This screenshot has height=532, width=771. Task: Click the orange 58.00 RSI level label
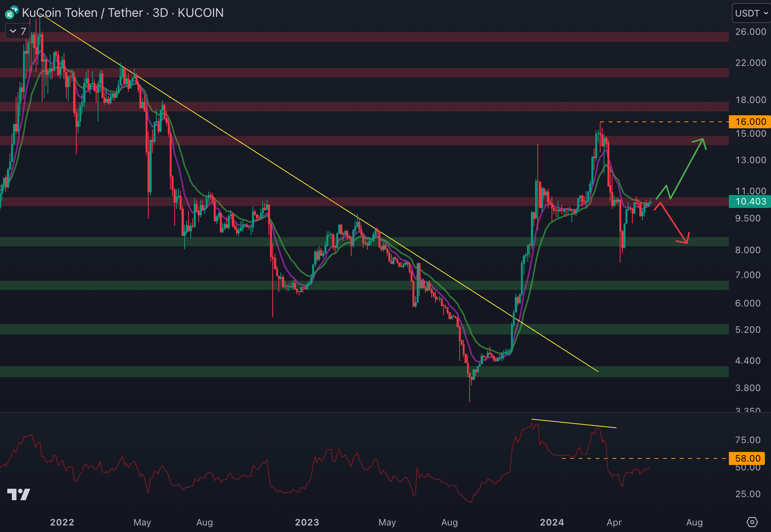[747, 458]
